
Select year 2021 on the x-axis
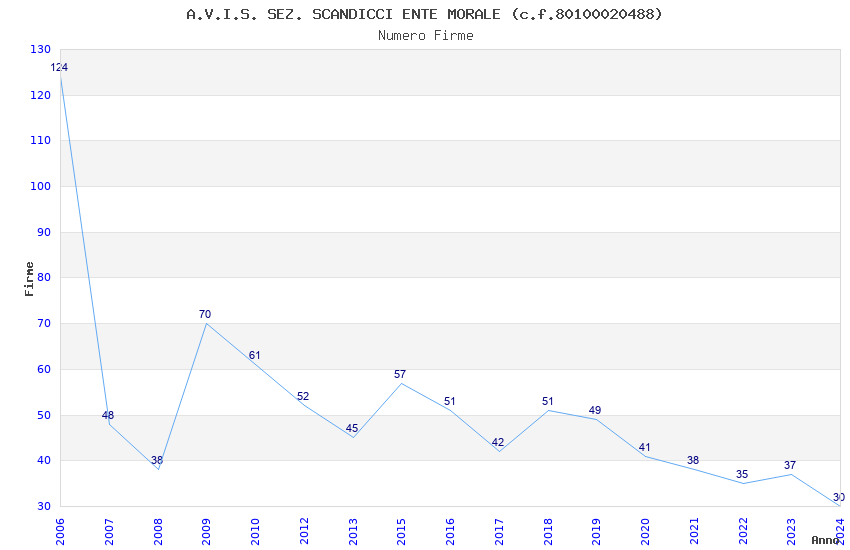pyautogui.click(x=694, y=531)
